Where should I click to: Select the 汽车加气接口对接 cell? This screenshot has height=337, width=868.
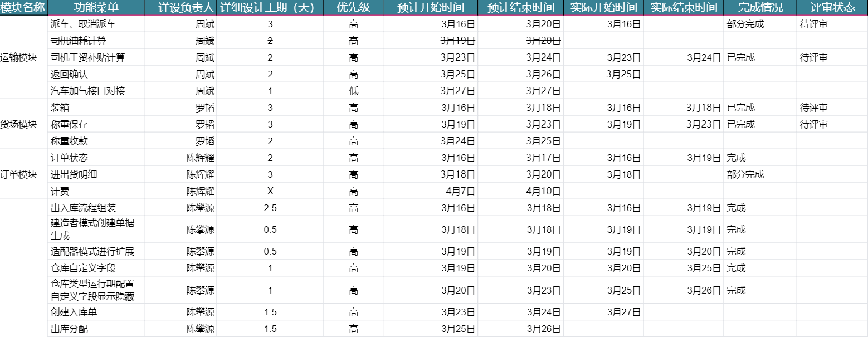point(96,91)
